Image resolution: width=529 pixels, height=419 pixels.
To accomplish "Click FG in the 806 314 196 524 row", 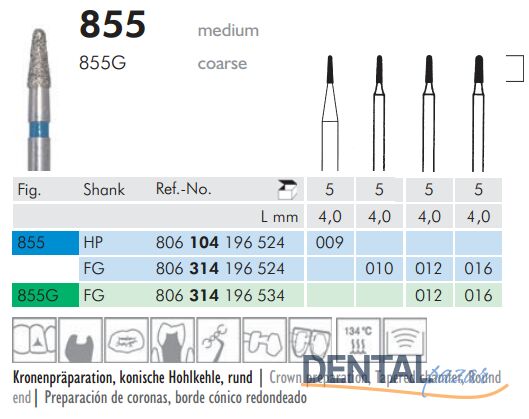I will tap(94, 269).
